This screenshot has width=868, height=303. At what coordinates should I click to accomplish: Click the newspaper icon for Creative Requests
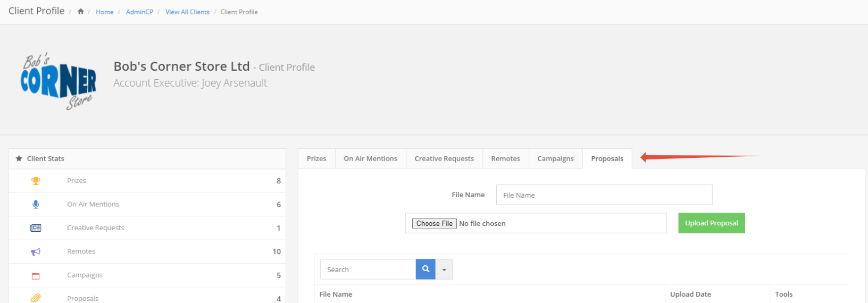coord(36,228)
